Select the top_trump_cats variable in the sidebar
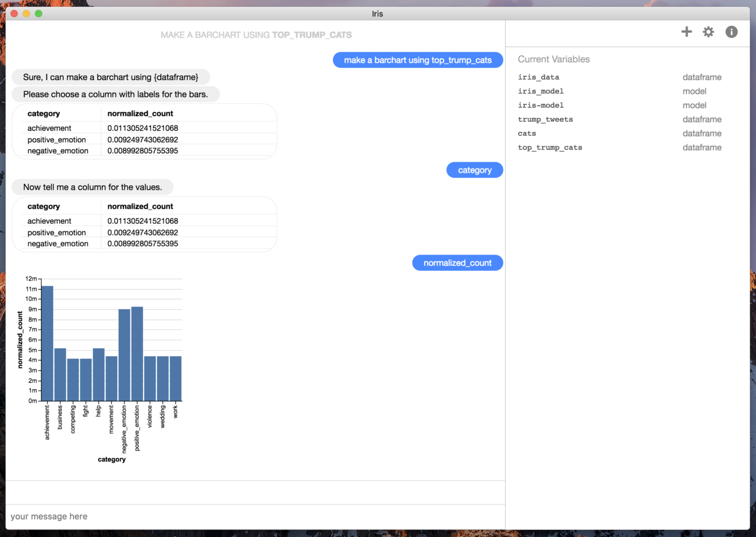 click(x=550, y=147)
